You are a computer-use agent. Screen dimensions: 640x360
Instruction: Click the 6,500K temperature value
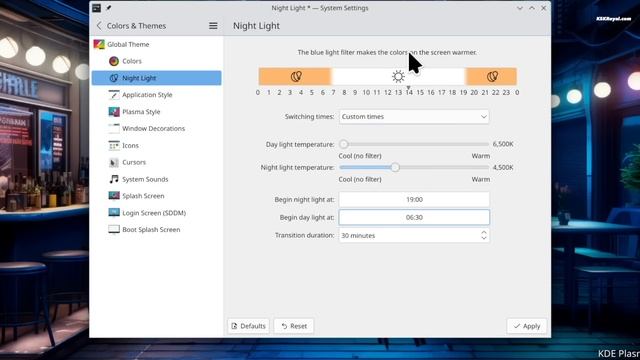[x=503, y=144]
